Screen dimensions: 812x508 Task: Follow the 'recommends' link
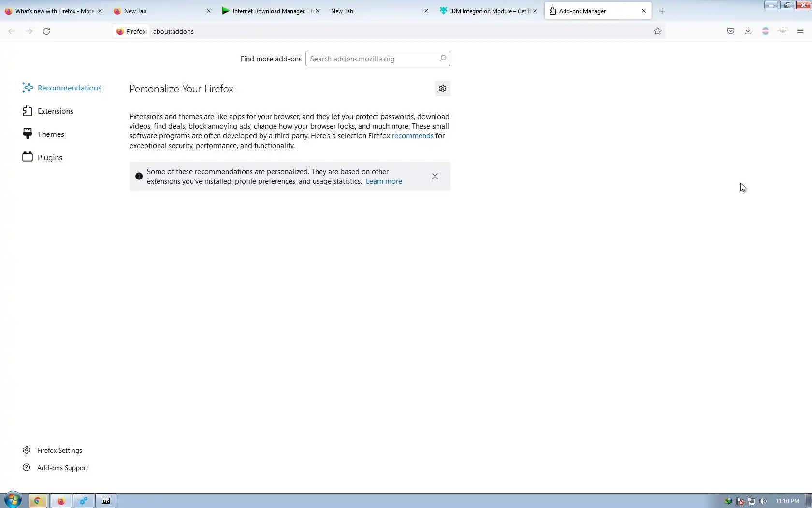(x=413, y=136)
